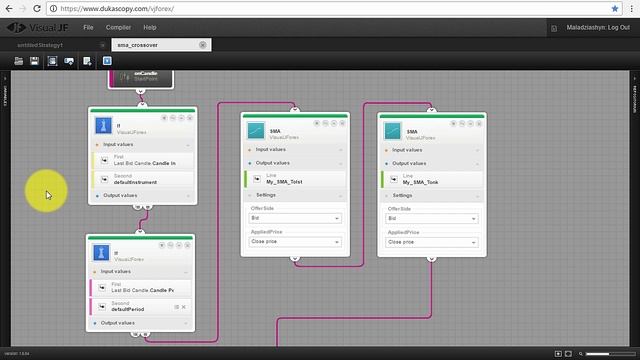Open OfferSide dropdown in My_SMA_Tolst block
The image size is (640, 360).
point(295,218)
